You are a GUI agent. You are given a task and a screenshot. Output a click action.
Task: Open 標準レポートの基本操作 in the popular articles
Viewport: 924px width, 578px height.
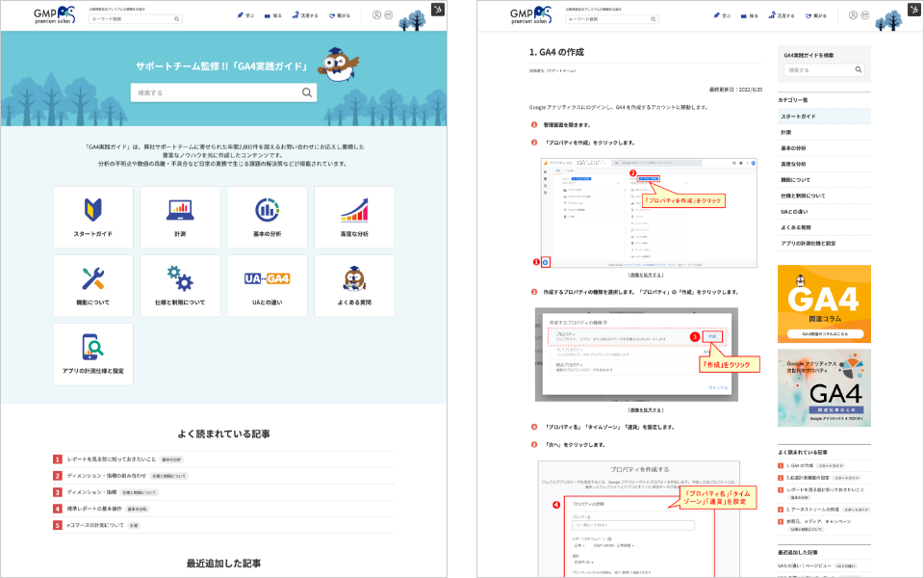[93, 509]
